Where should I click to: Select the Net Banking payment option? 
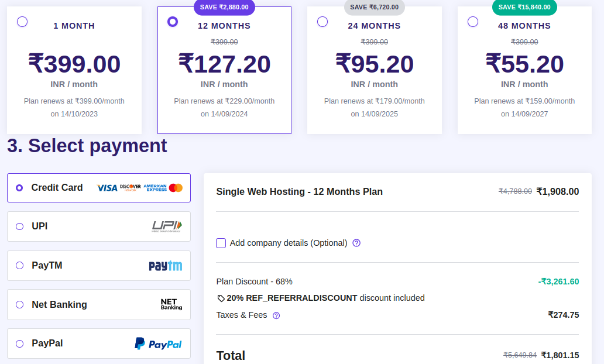click(20, 304)
